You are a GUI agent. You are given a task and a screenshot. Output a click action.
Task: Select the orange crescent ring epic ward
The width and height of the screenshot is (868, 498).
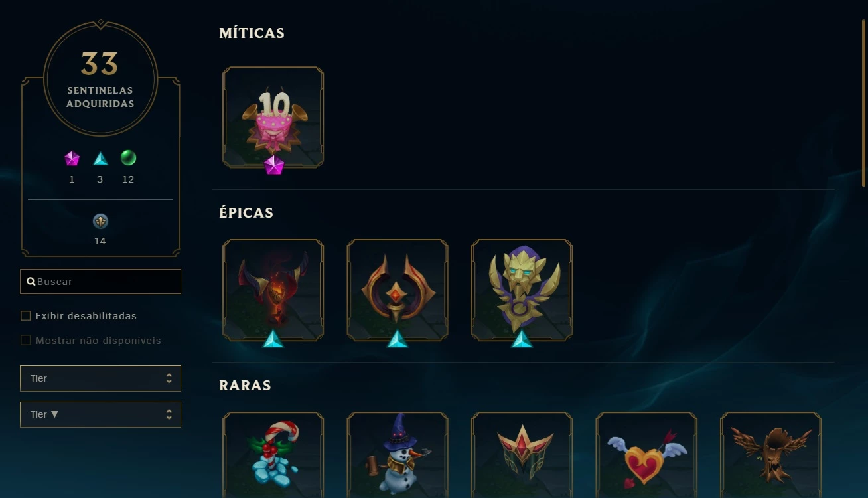398,290
